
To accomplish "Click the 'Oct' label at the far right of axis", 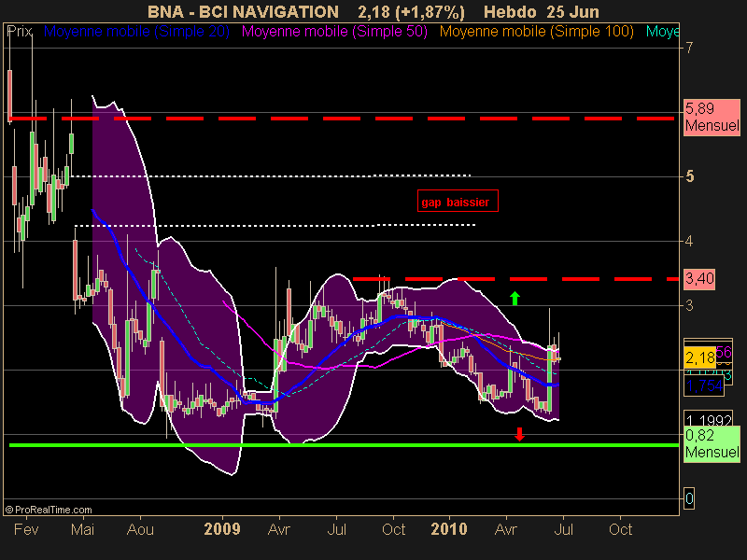I will [x=620, y=529].
